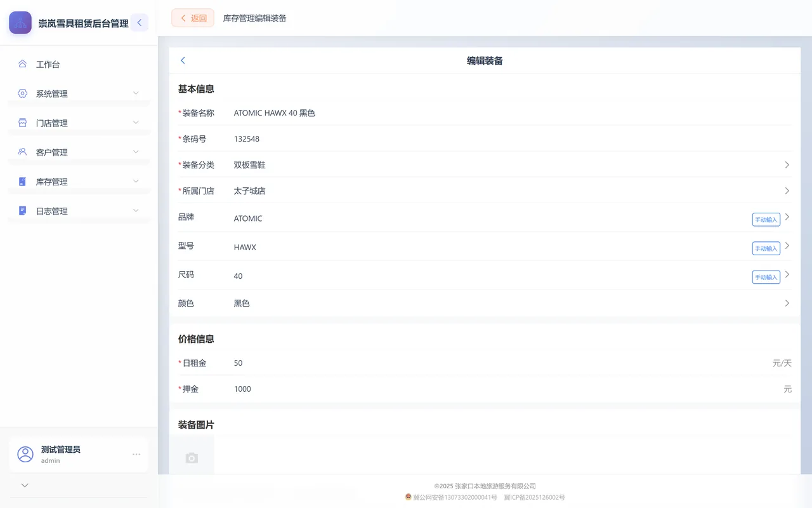
Task: Open the three-dot menu beside 测试管理员
Action: click(136, 454)
